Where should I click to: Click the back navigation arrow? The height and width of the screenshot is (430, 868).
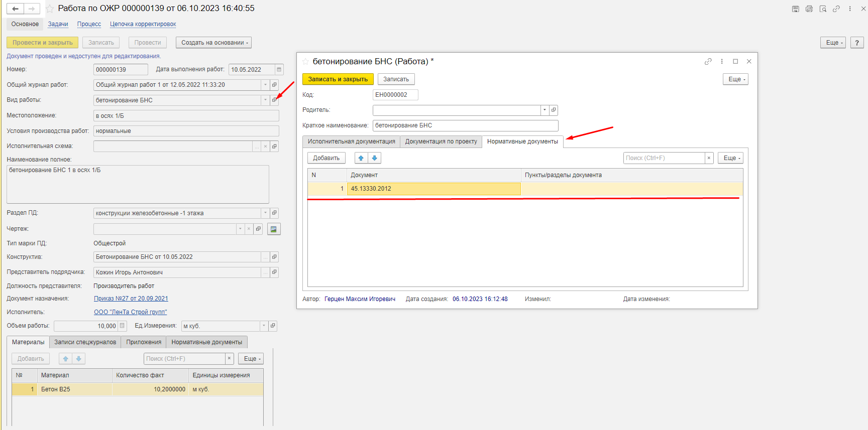click(x=15, y=9)
